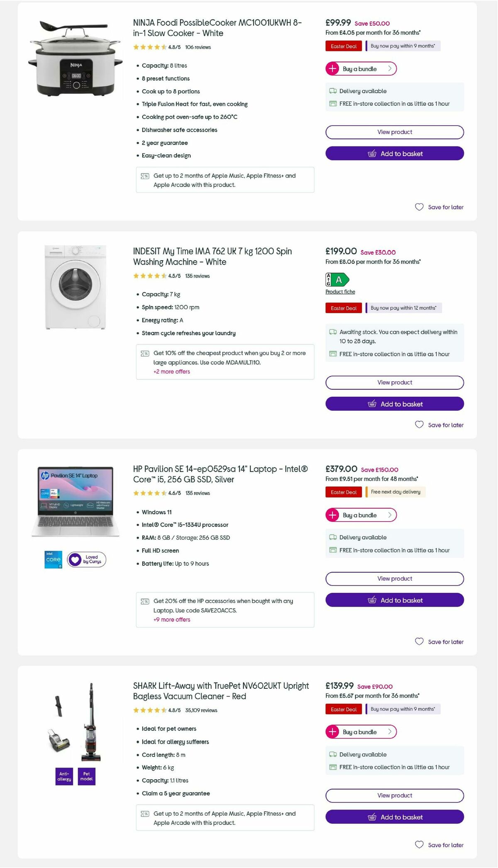
Task: Open Buy a bundle for the SHARK vacuum
Action: click(360, 732)
